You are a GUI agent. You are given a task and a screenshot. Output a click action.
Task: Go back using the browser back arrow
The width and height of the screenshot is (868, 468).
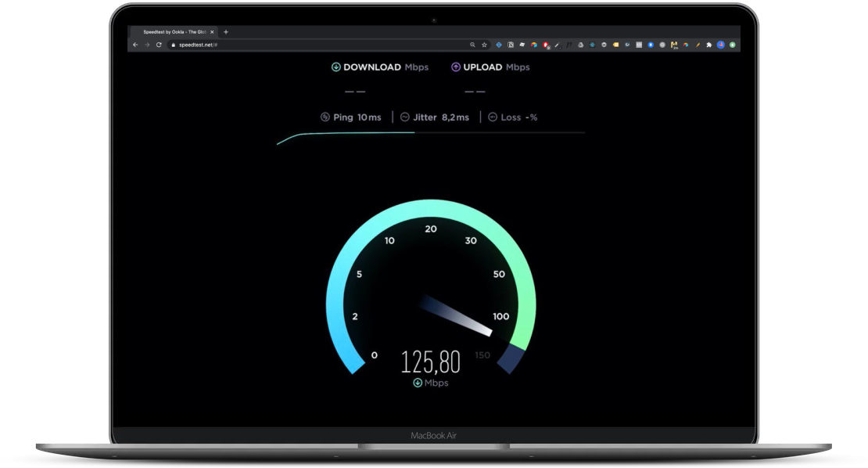[135, 45]
